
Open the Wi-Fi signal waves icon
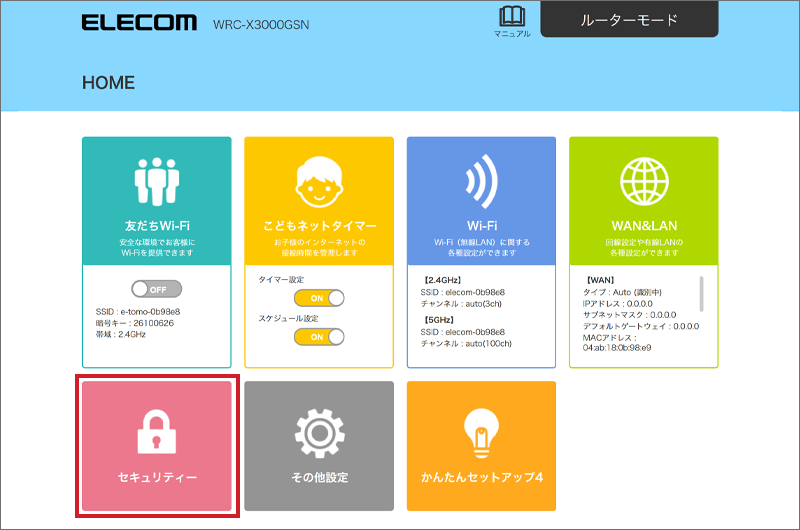click(x=481, y=182)
